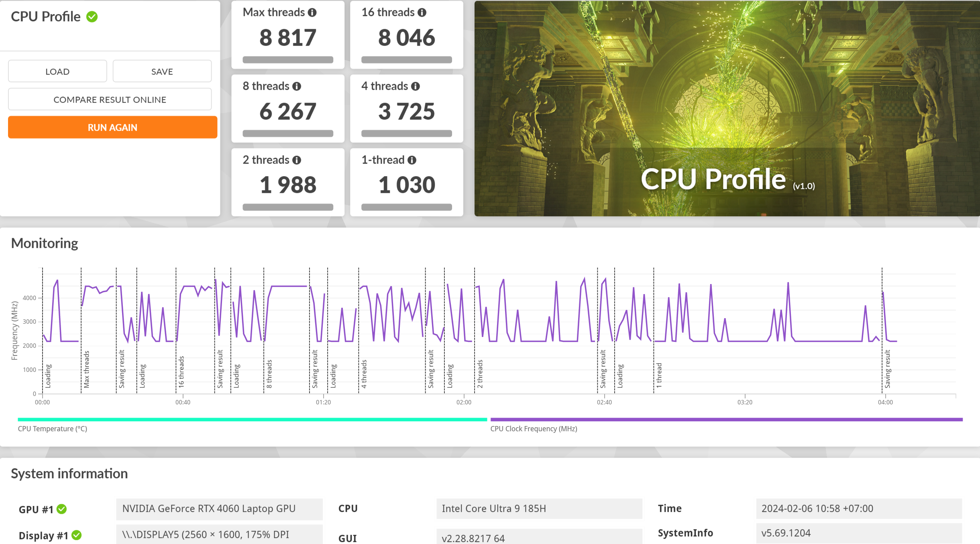Click the 8 threads info icon
The height and width of the screenshot is (544, 980).
tap(296, 87)
